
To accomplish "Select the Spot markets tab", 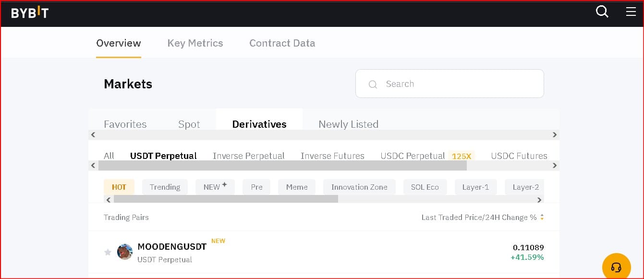I will click(189, 124).
